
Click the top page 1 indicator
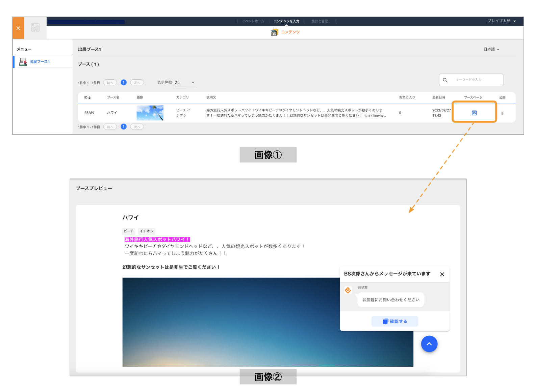click(124, 82)
